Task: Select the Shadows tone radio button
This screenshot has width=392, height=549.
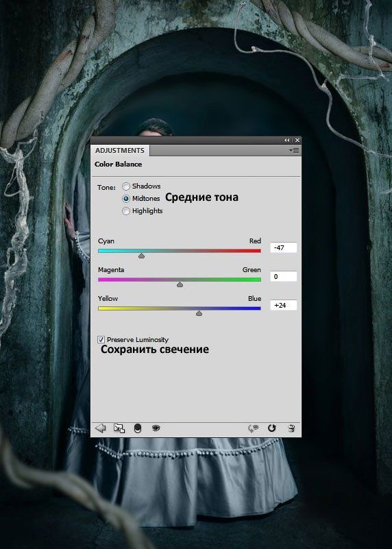Action: [126, 186]
